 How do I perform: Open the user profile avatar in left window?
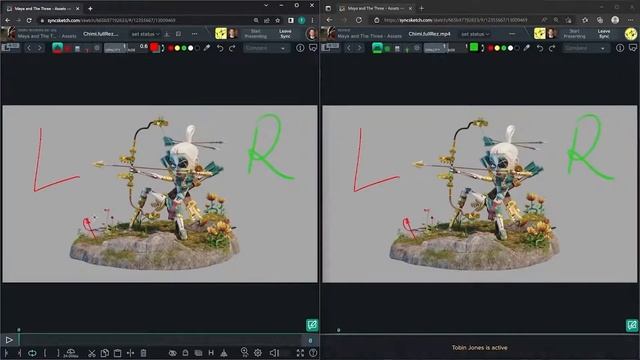point(312,33)
